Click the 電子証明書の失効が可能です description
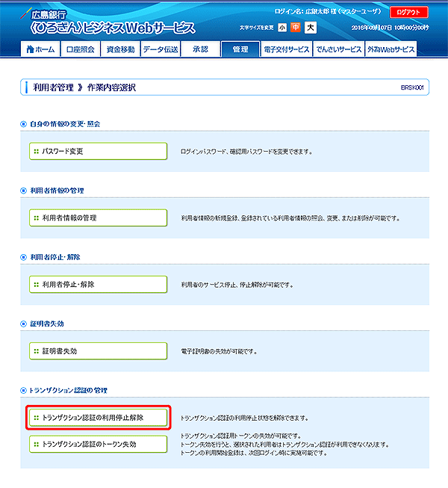448x488 pixels. point(219,352)
